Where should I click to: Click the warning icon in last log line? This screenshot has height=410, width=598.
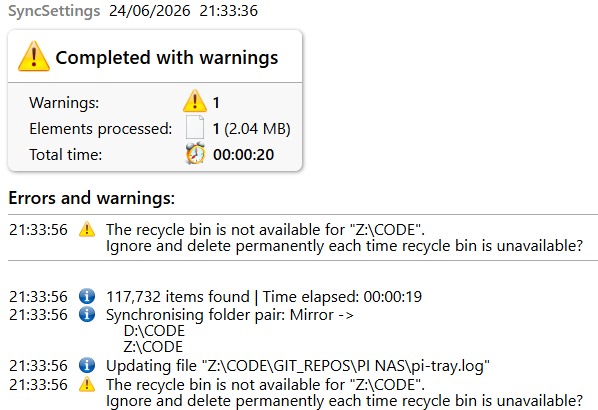87,384
